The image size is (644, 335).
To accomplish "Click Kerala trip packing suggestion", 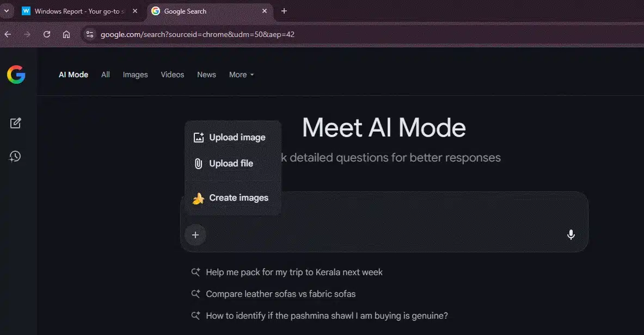I will coord(294,272).
